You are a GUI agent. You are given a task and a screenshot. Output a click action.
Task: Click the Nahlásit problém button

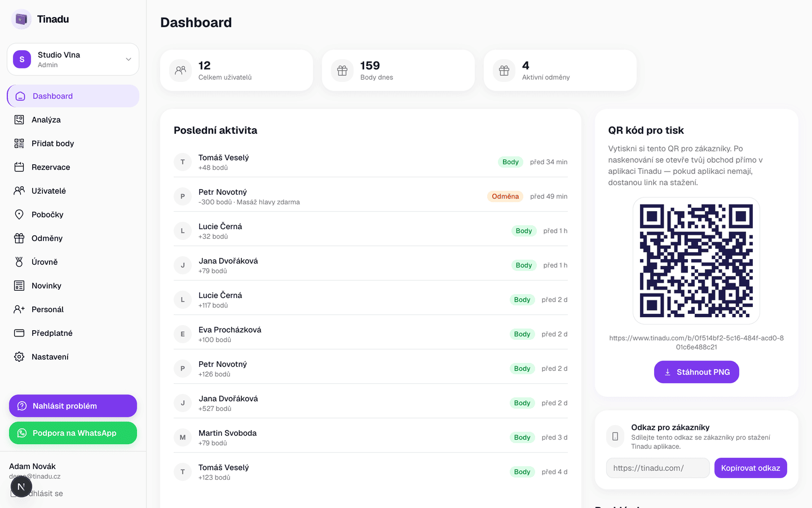(x=73, y=406)
